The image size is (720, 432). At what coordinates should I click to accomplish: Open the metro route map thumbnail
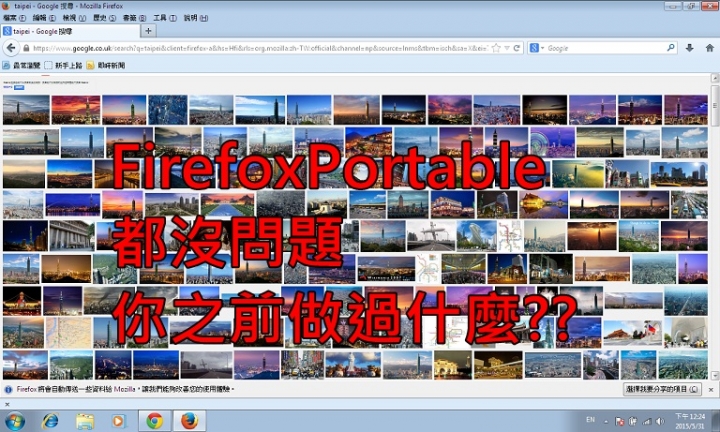click(510, 236)
